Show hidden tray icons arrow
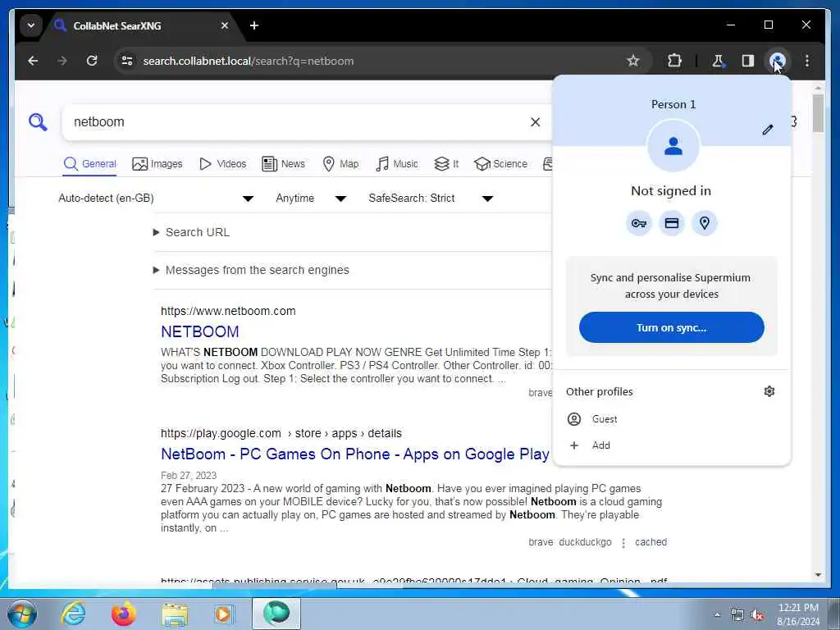Screen dimensions: 840x630 [717, 615]
